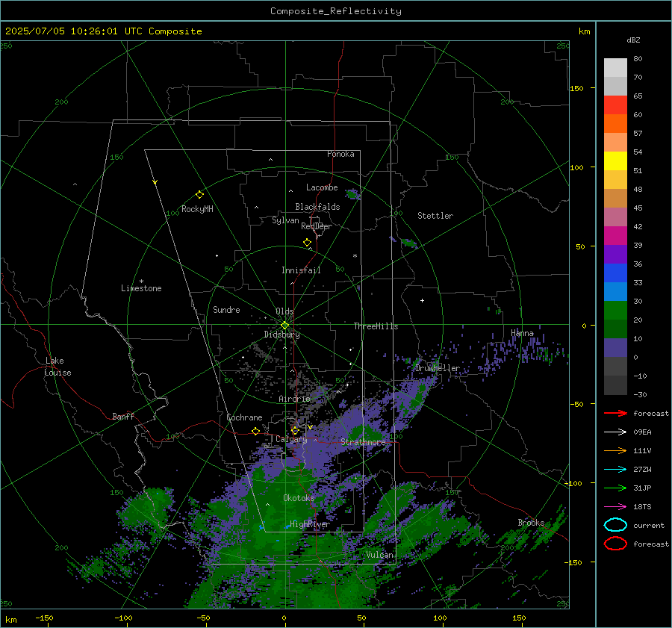Click the green 31JP arrow legend icon
Screen dimensions: 672x628
click(x=615, y=488)
